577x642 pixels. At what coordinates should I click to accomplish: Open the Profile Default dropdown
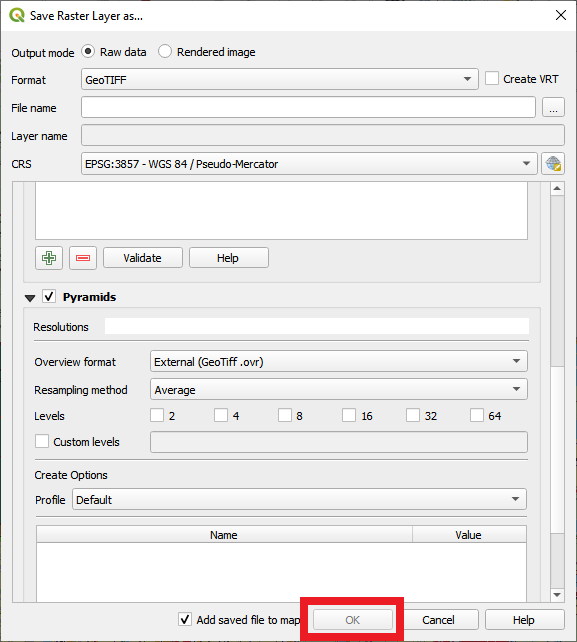299,499
